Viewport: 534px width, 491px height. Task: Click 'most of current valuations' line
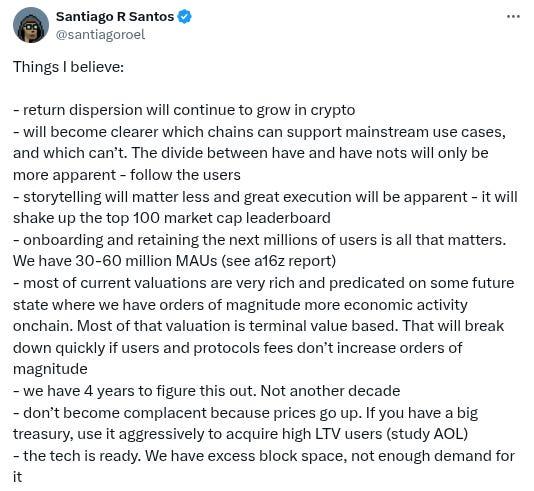[x=264, y=283]
